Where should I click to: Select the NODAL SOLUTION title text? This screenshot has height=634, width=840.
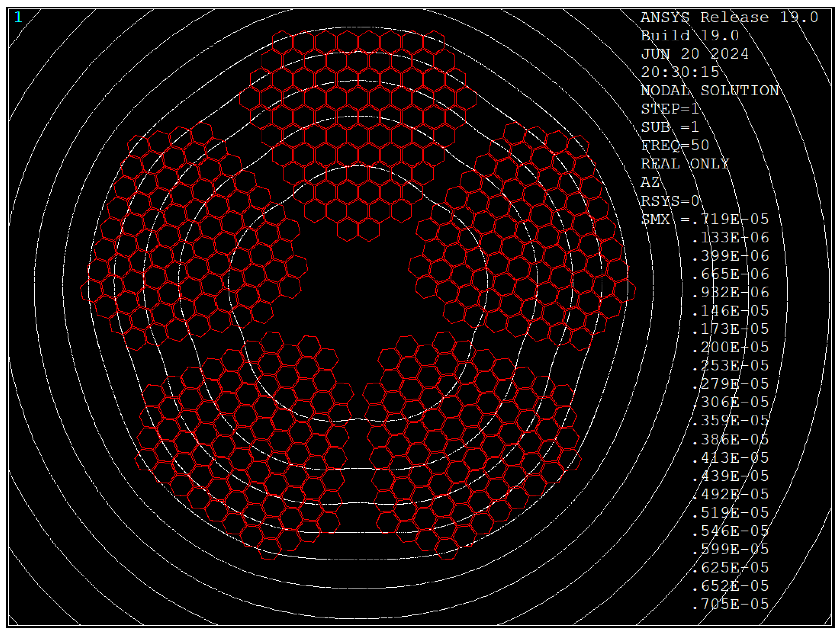coord(709,91)
